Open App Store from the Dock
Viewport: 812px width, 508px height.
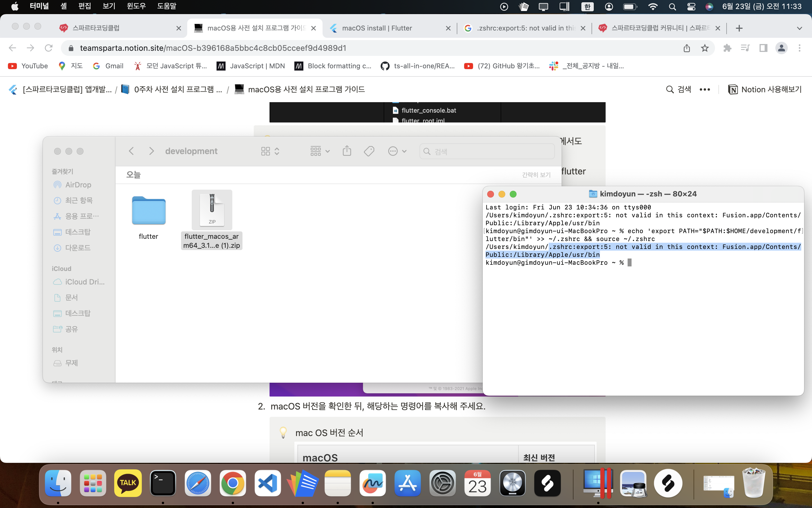tap(407, 483)
